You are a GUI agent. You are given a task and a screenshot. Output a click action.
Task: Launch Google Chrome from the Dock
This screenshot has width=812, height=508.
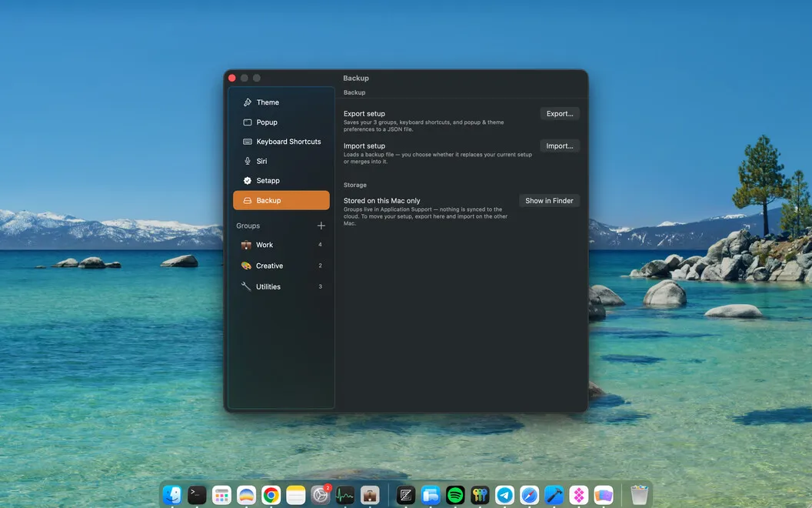(x=271, y=495)
